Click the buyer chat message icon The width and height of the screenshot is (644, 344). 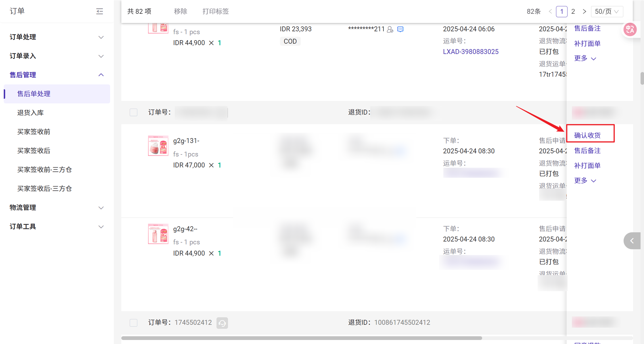400,29
